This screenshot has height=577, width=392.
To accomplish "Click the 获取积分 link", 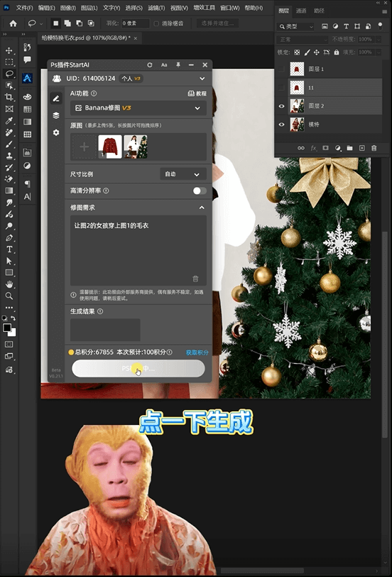I will pyautogui.click(x=197, y=352).
